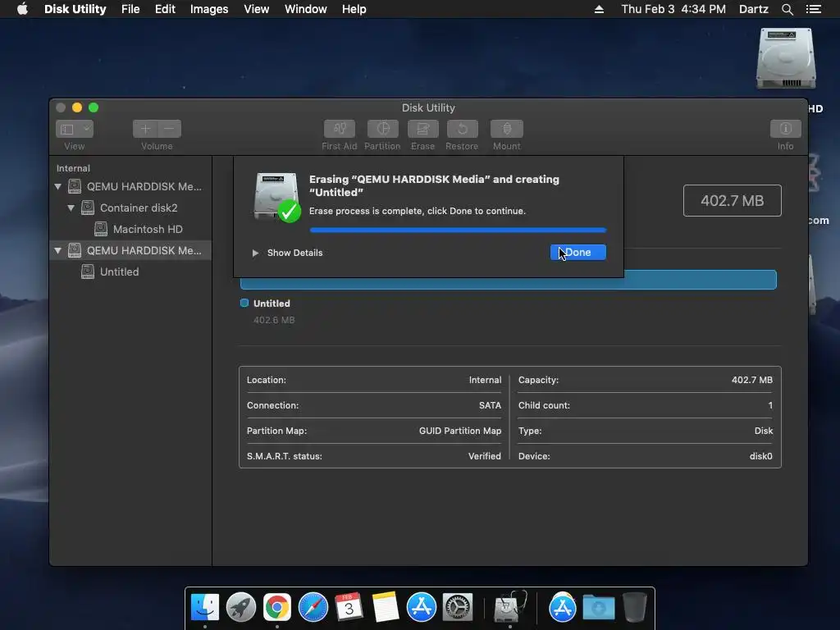Click Disk Utility icon in the Dock
840x630 pixels.
tap(509, 608)
